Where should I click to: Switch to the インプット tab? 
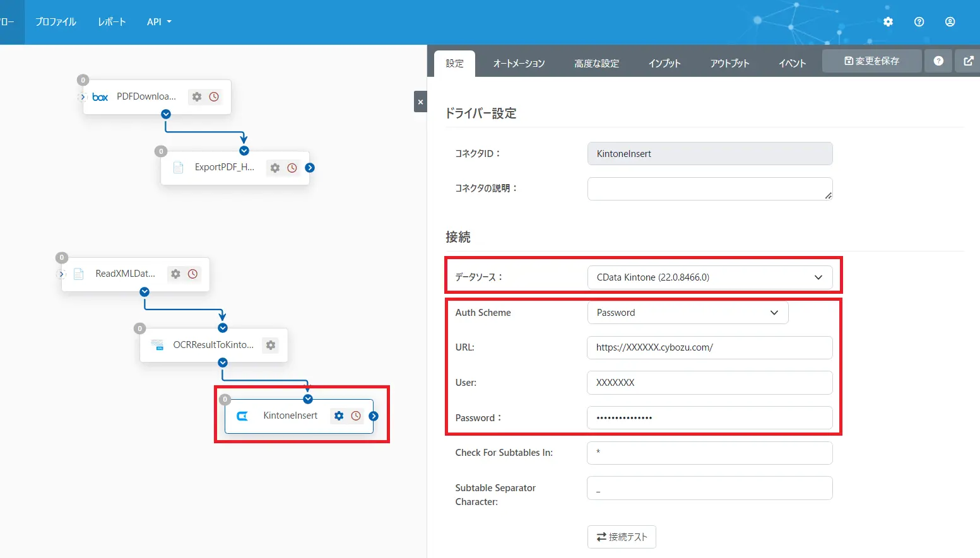pyautogui.click(x=664, y=63)
